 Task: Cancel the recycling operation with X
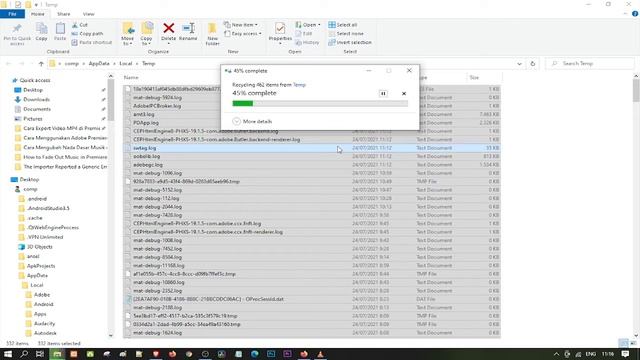(x=404, y=93)
